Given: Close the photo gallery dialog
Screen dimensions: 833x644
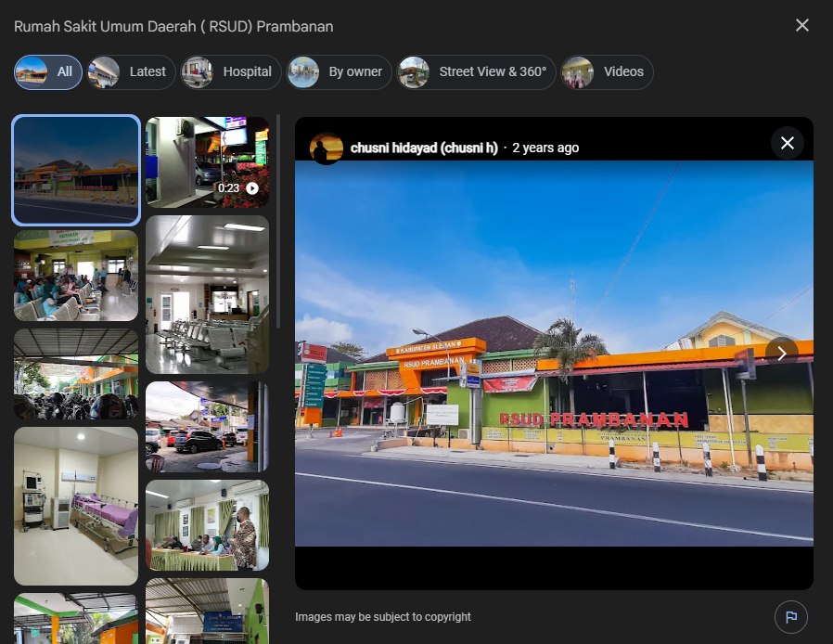Looking at the screenshot, I should click(x=801, y=25).
